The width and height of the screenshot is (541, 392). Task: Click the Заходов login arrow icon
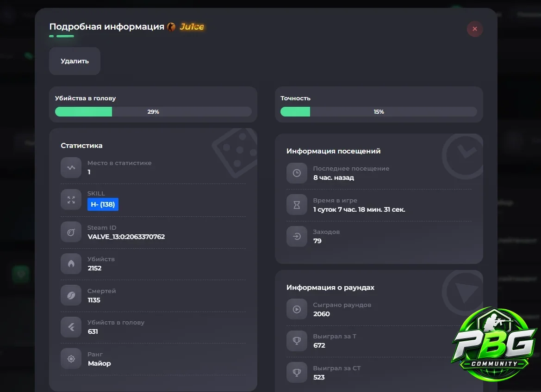[x=297, y=236]
